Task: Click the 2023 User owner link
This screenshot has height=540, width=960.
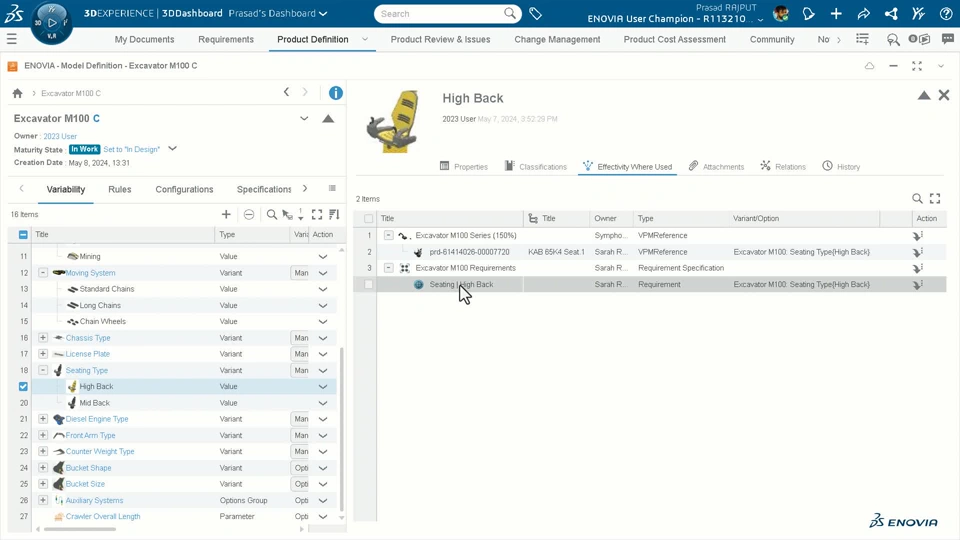Action: (x=60, y=136)
